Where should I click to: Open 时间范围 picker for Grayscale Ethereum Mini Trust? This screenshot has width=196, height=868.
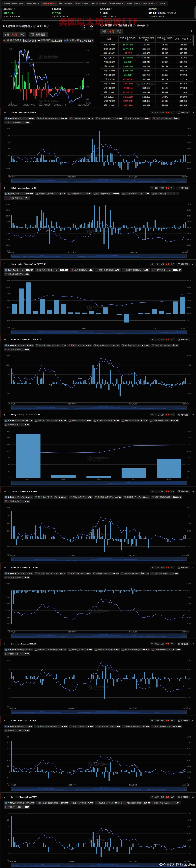click(183, 340)
